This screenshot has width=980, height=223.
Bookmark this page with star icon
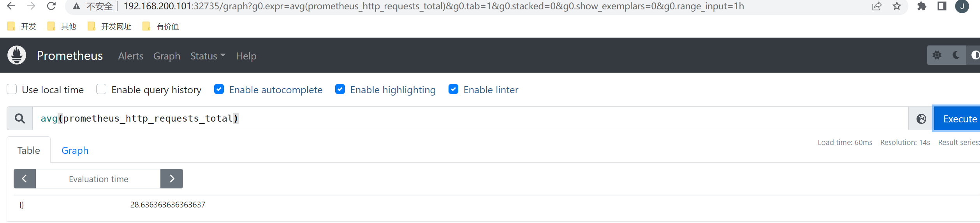point(897,6)
